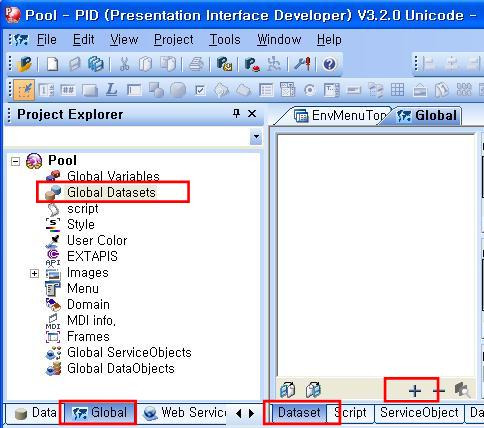
Task: Select the EXTAPIS tree item
Action: pyautogui.click(x=92, y=256)
